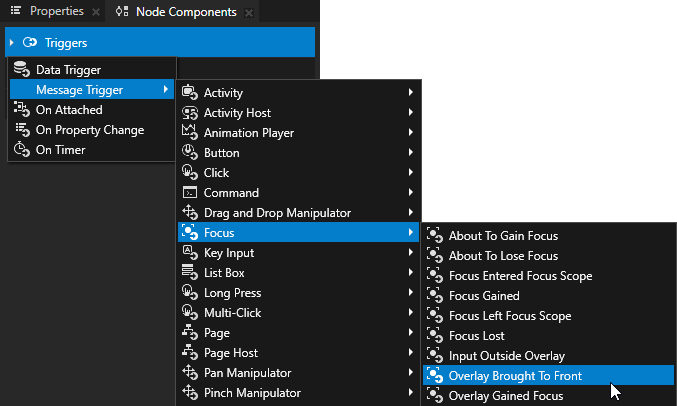The image size is (677, 406).
Task: Click the On Timer clock icon
Action: pos(21,150)
